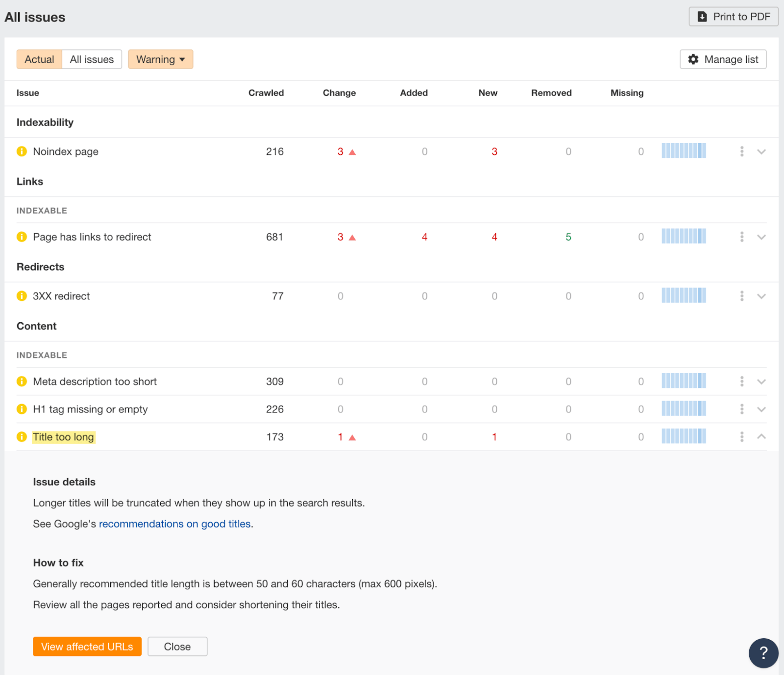Click the trend histogram for Noindex page
The height and width of the screenshot is (675, 784).
[684, 151]
